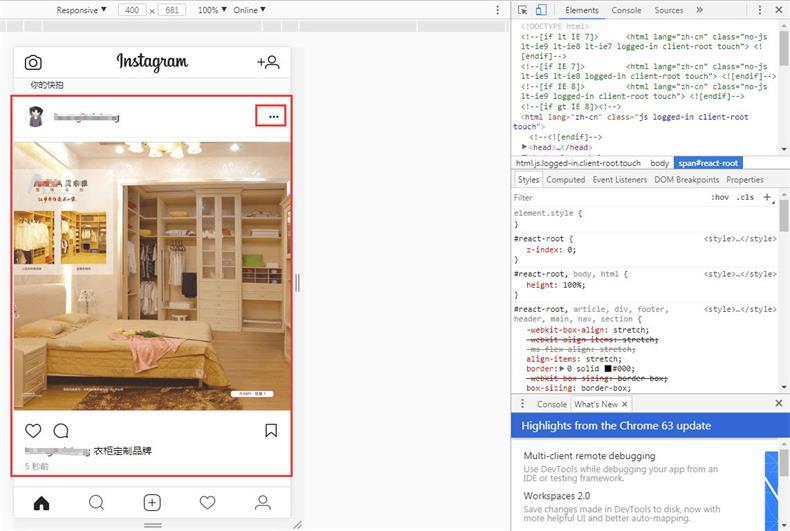Open the activity heart tab

pyautogui.click(x=207, y=502)
